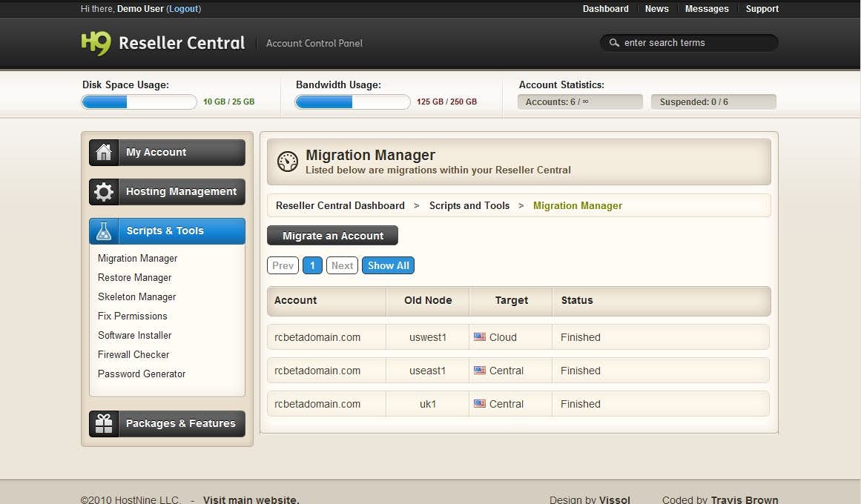Open the Support menu item
The height and width of the screenshot is (504, 861).
[762, 9]
